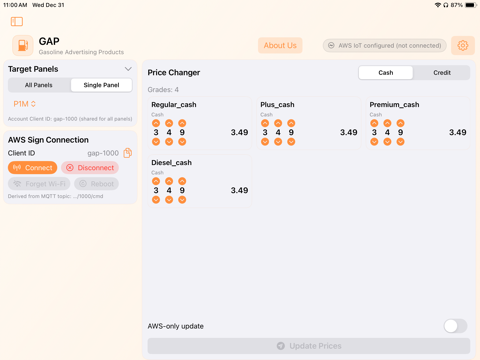480x360 pixels.
Task: Tap the 11:00 AM clock
Action: click(x=15, y=5)
